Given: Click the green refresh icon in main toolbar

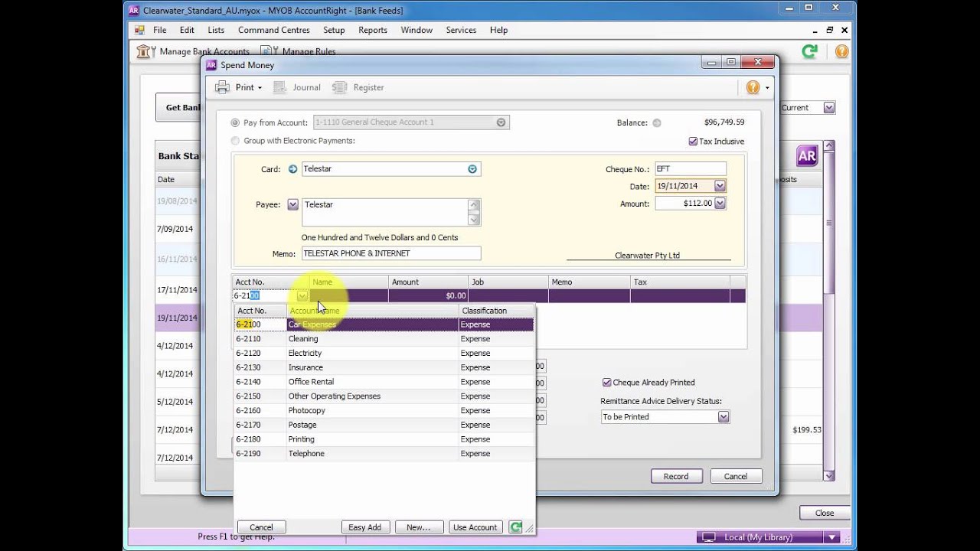Looking at the screenshot, I should coord(809,51).
